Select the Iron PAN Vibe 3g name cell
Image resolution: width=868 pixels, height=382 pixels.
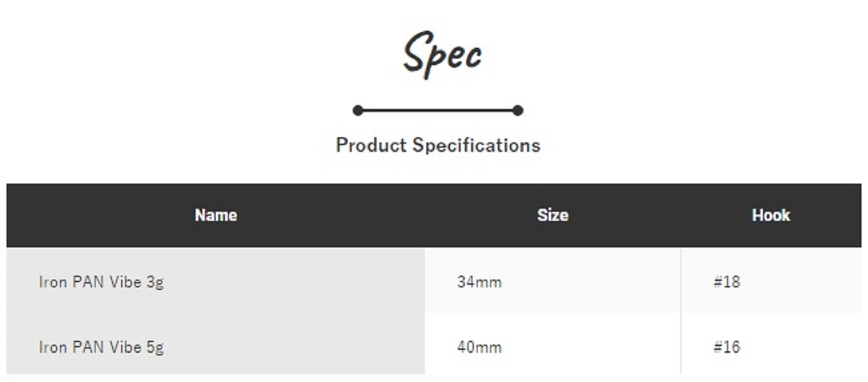101,282
